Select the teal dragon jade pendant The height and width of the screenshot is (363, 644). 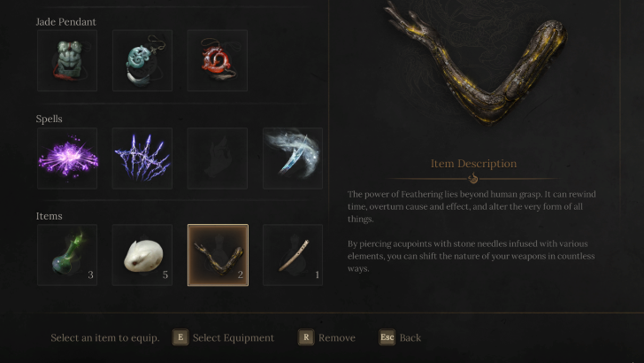[142, 60]
